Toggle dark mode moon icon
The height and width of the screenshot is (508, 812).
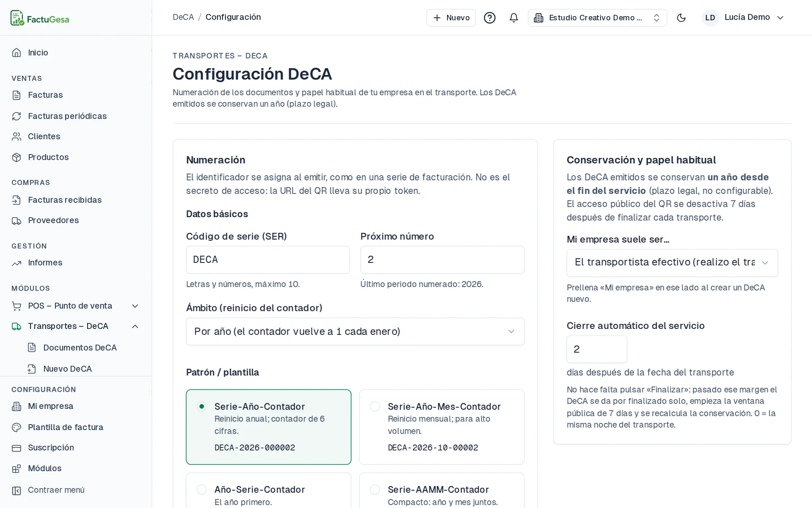681,18
